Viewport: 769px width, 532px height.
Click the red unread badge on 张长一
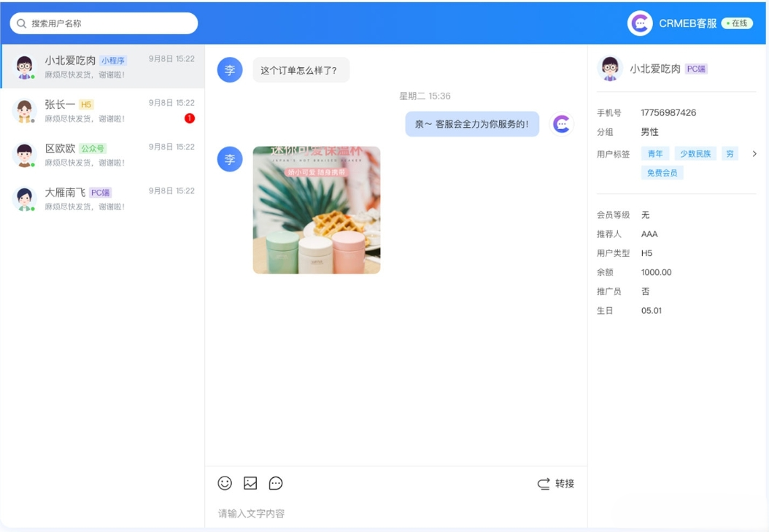click(190, 117)
